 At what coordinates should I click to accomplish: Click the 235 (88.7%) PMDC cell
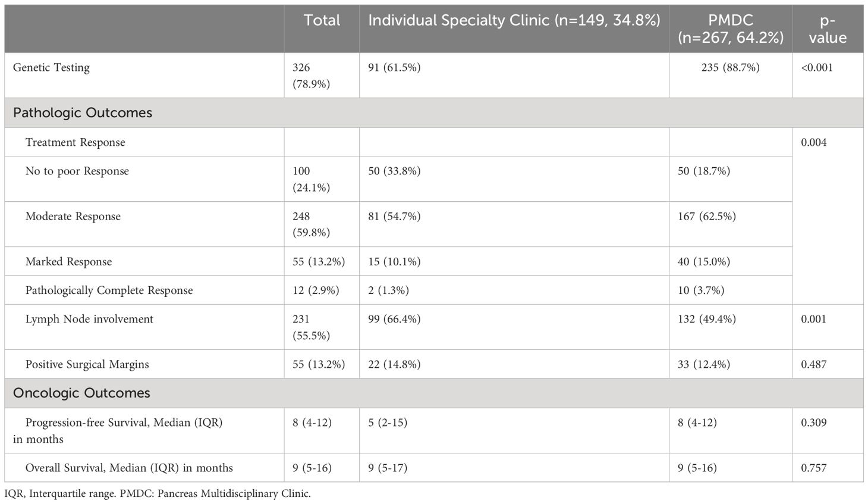(731, 68)
